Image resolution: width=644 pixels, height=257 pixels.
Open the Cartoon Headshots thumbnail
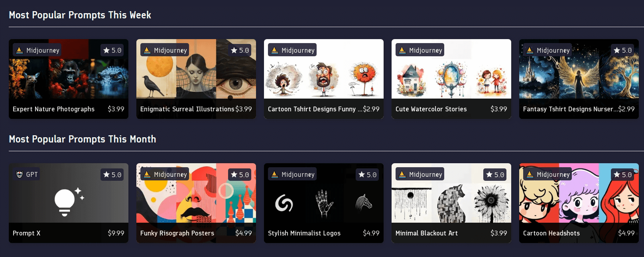pyautogui.click(x=579, y=193)
